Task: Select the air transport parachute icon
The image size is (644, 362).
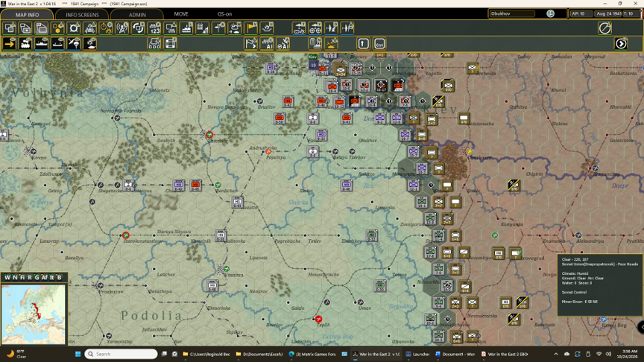Action: pos(74,43)
